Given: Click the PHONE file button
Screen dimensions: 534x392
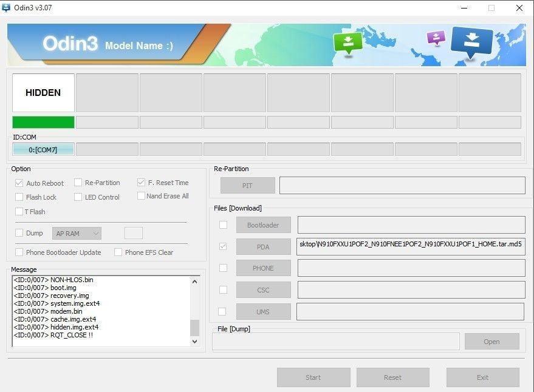Looking at the screenshot, I should tap(264, 268).
